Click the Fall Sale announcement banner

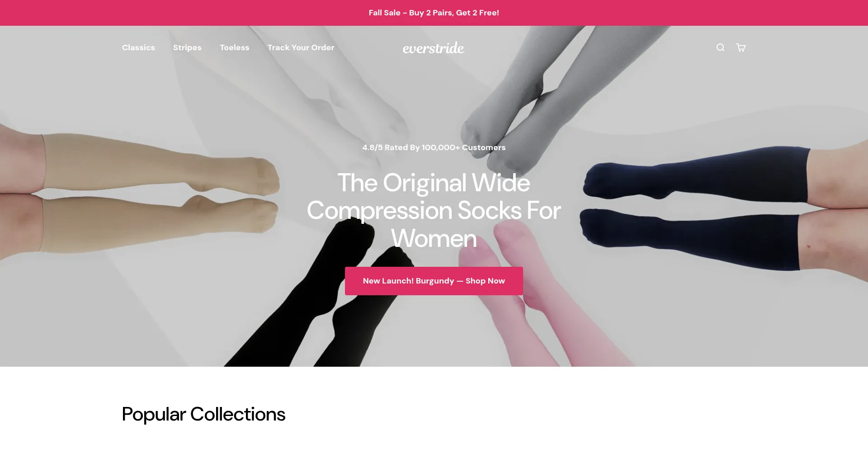434,13
